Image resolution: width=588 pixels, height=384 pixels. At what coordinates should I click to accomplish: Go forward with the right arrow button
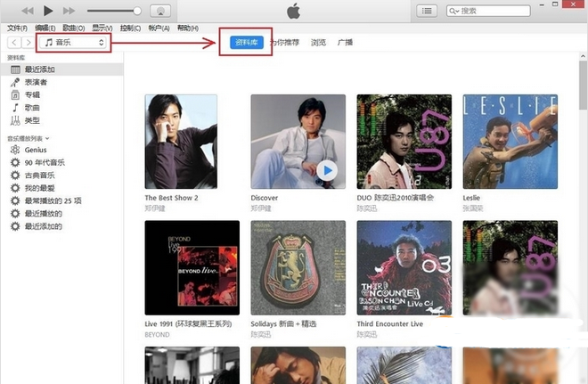click(29, 43)
